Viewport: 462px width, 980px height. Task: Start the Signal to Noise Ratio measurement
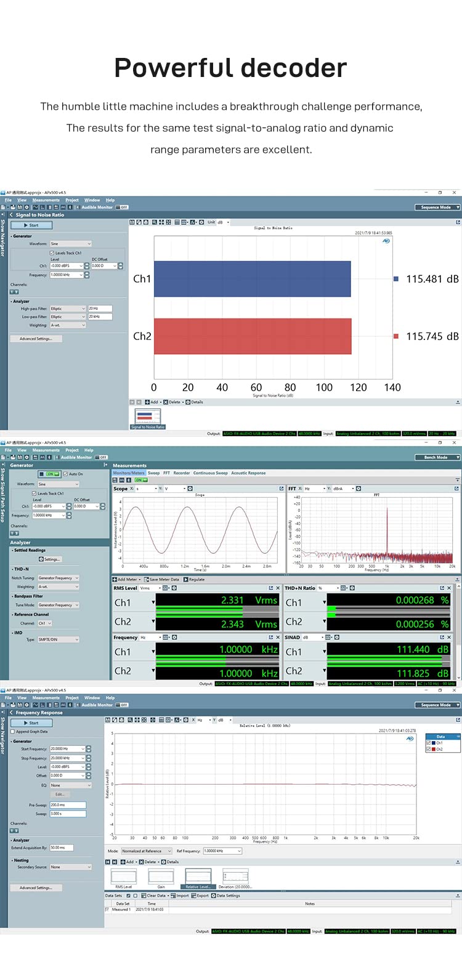tap(31, 225)
